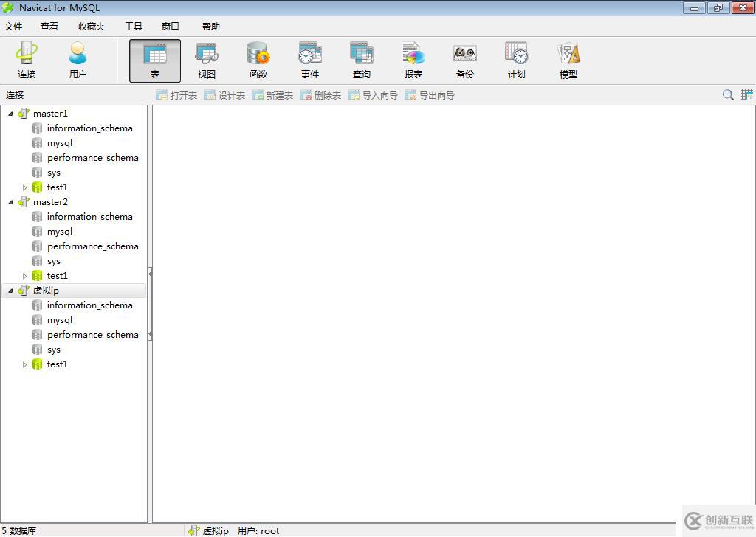Image resolution: width=756 pixels, height=537 pixels.
Task: Open the 备份 (Backup) section
Action: (x=465, y=60)
